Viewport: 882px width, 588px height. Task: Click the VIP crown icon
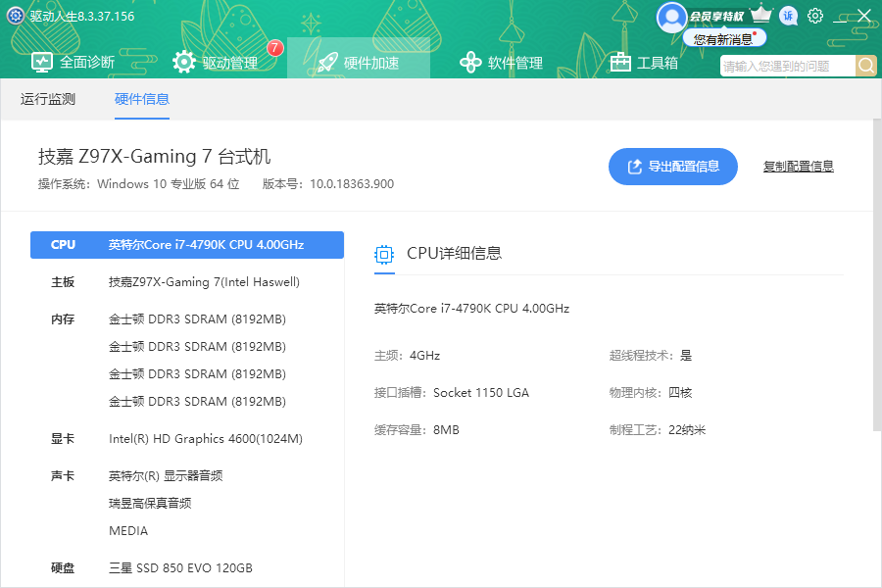tap(761, 14)
